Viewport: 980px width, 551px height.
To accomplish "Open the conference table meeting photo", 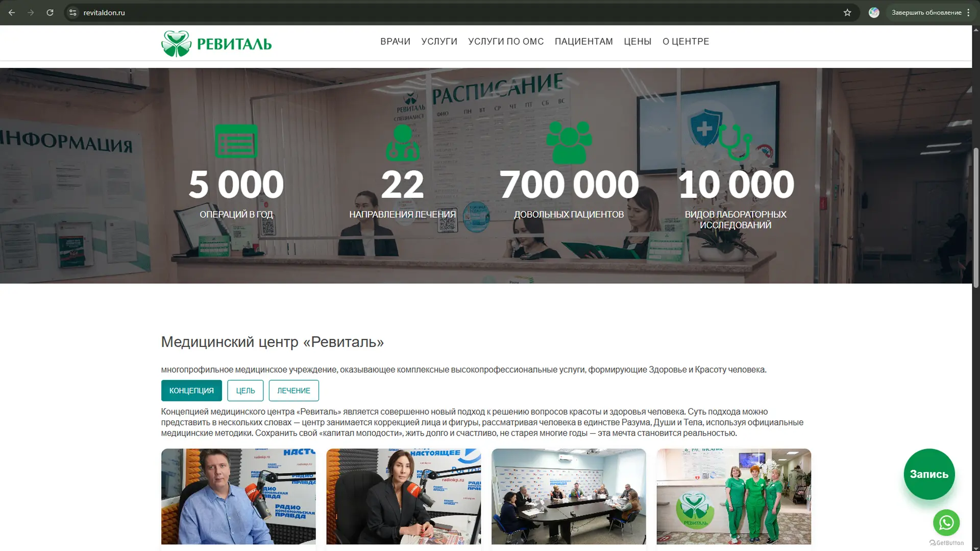I will pyautogui.click(x=569, y=496).
